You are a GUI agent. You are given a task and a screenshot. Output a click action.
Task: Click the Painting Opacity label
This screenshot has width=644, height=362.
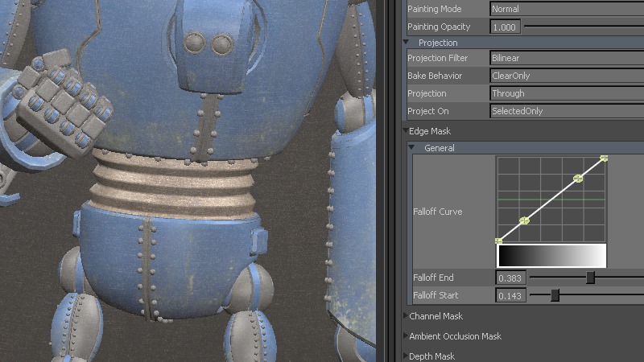(439, 27)
